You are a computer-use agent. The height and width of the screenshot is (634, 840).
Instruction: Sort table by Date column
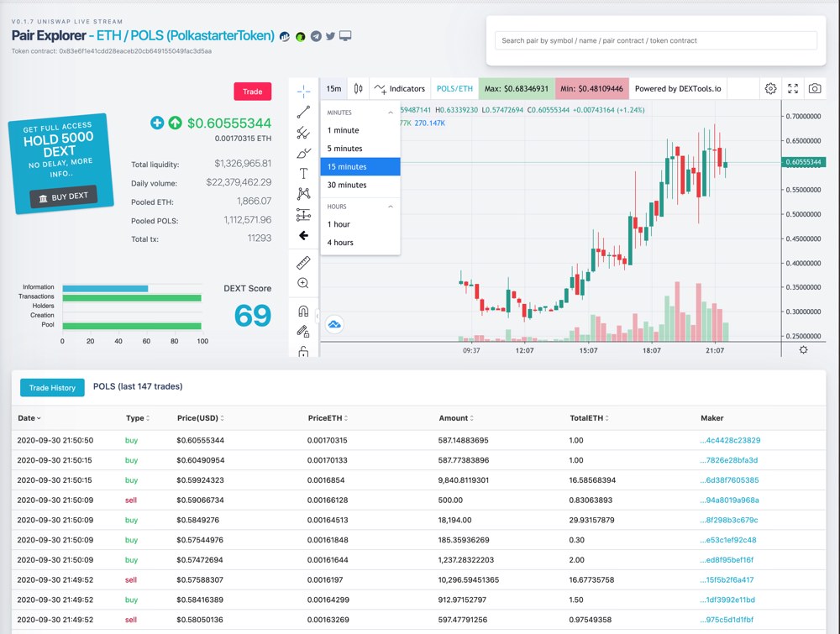point(29,418)
